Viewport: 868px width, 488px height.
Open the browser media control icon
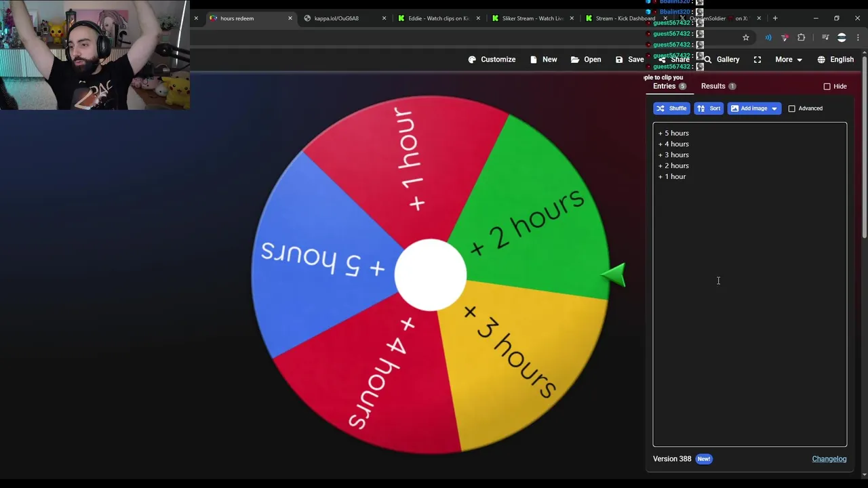tap(825, 38)
